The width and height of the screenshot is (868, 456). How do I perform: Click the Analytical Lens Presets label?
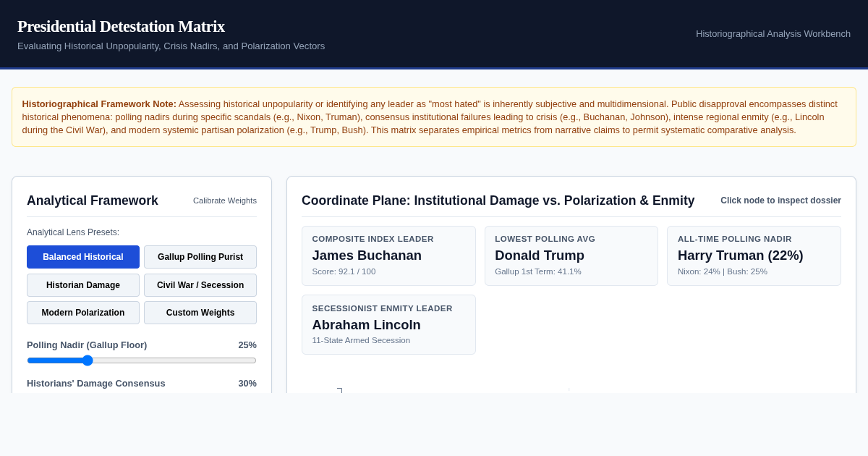73,232
